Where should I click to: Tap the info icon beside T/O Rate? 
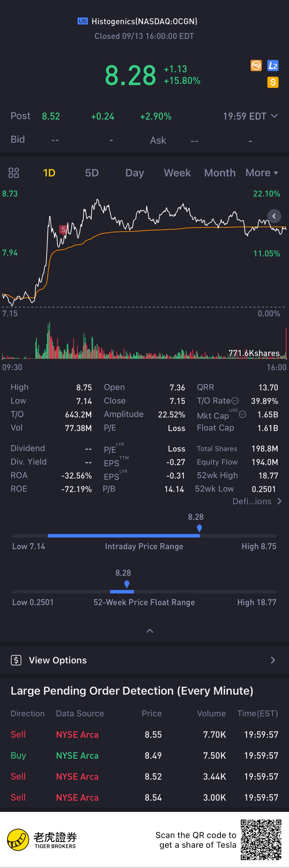pyautogui.click(x=235, y=401)
